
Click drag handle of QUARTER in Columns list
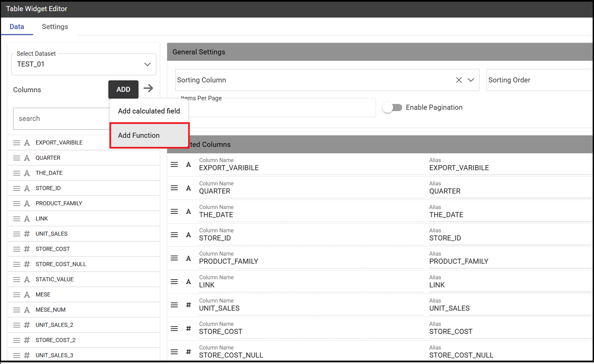pos(17,158)
